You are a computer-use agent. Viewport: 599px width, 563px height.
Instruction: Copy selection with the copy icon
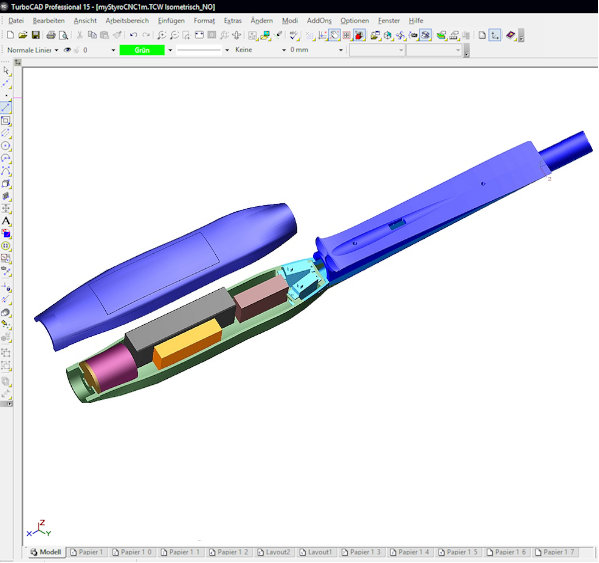coord(92,35)
